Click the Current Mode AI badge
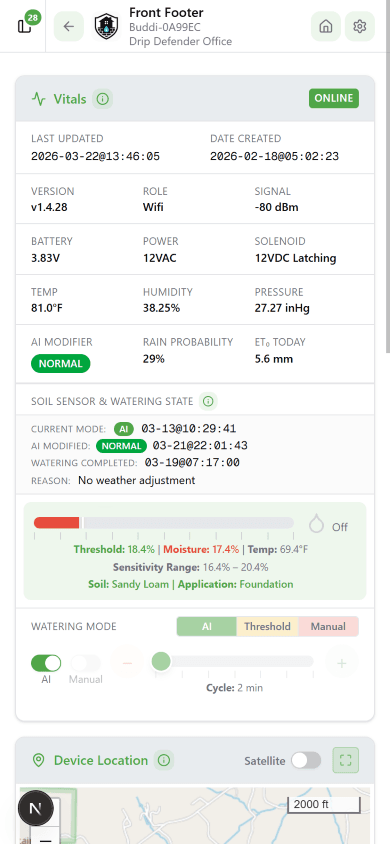 (124, 429)
